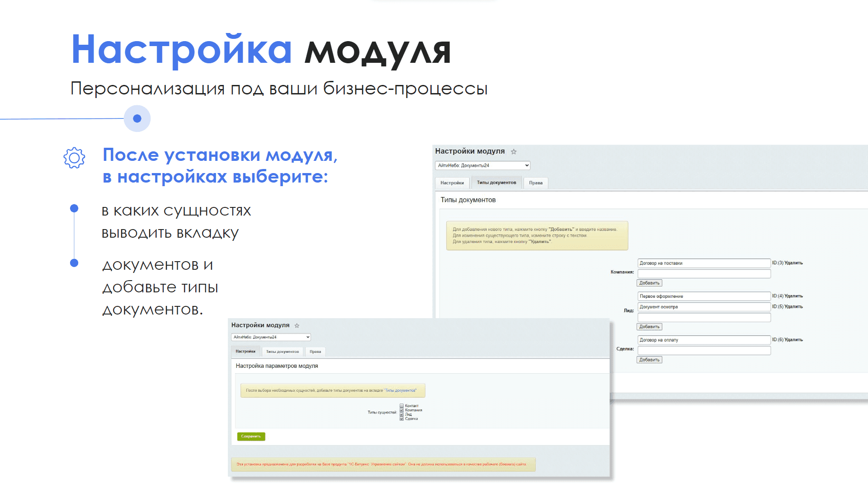Open the АйтиНебо: Документы24 module dropdown in the rear window
The image size is (868, 488).
482,165
